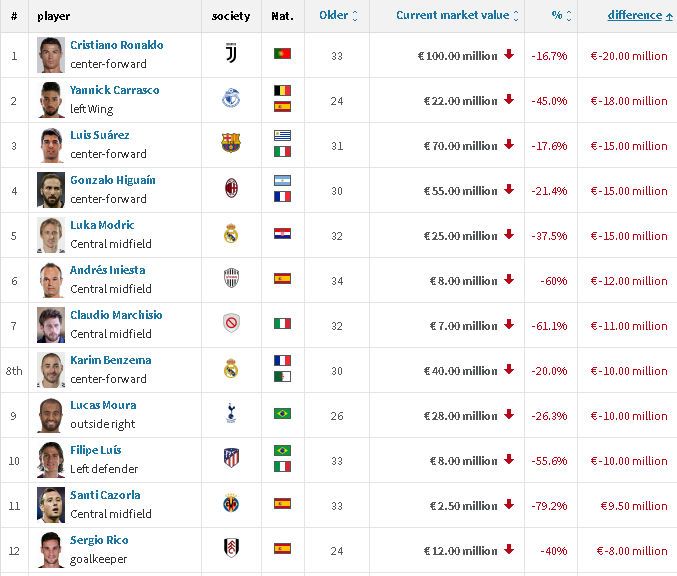
Task: Click the Atlético Madrid crest icon
Action: tap(231, 458)
